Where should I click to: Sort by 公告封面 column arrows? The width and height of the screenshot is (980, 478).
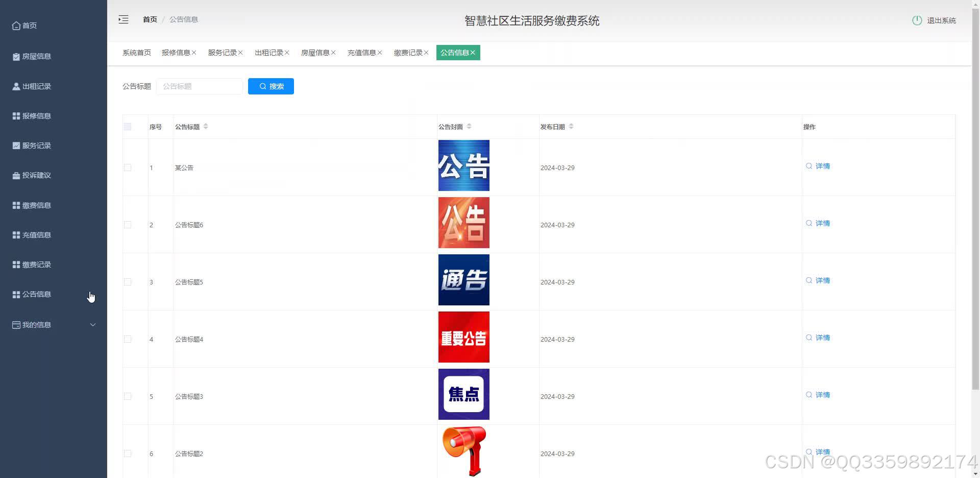coord(469,126)
